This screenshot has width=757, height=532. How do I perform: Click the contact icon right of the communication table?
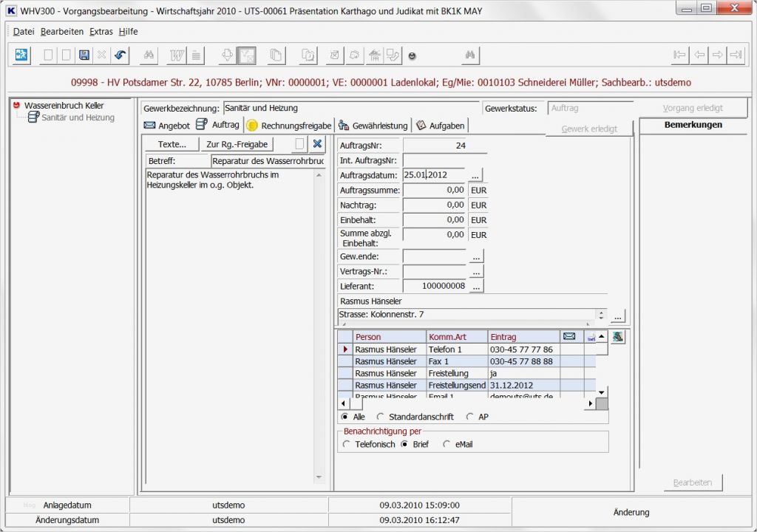[617, 337]
